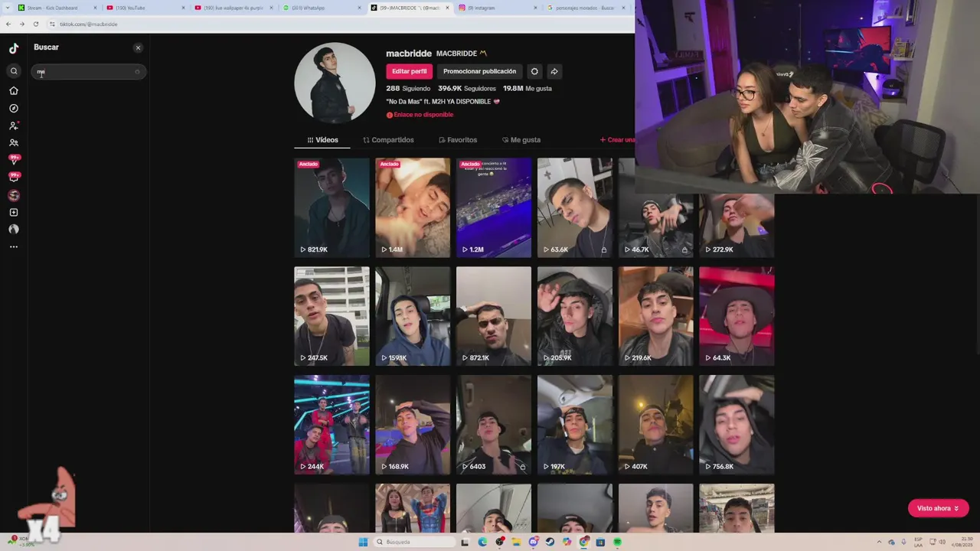Open profile settings gear icon

(x=534, y=71)
